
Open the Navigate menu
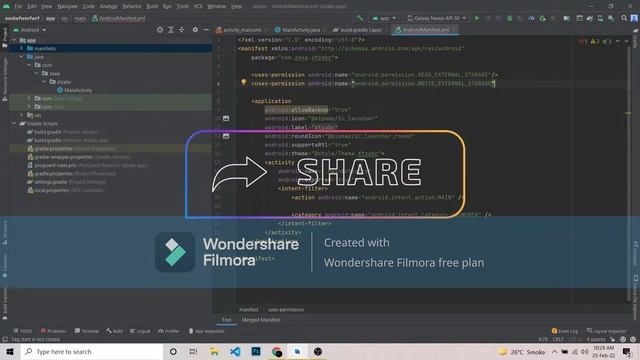click(67, 6)
